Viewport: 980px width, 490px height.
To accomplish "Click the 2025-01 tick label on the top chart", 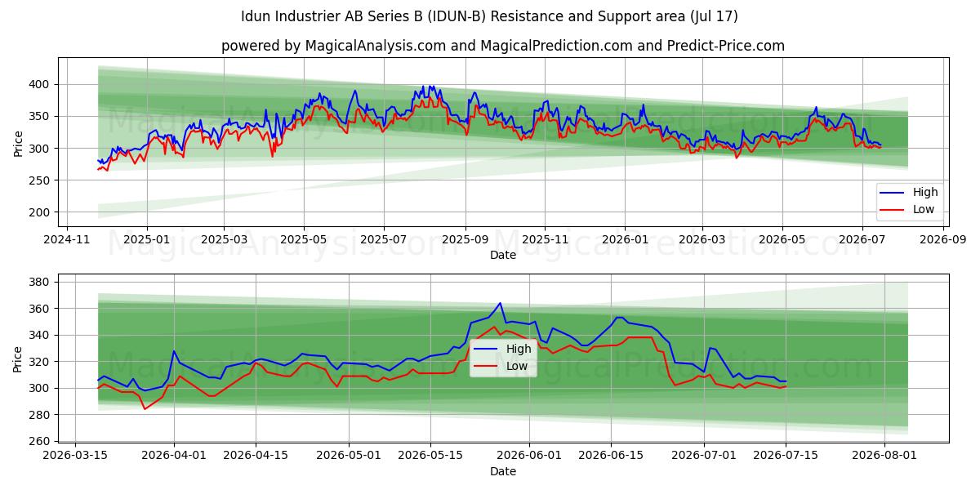I will (147, 240).
